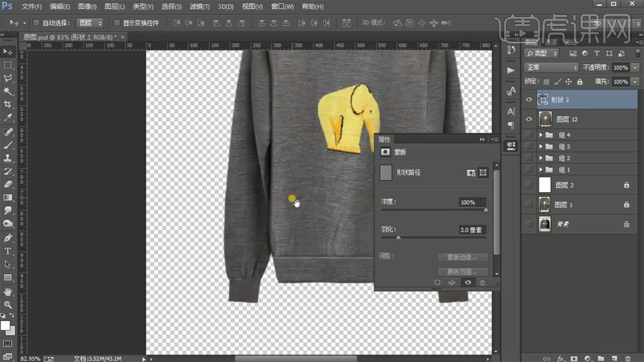Click the add layer mask icon in Layers
This screenshot has height=362, width=644.
(x=574, y=358)
